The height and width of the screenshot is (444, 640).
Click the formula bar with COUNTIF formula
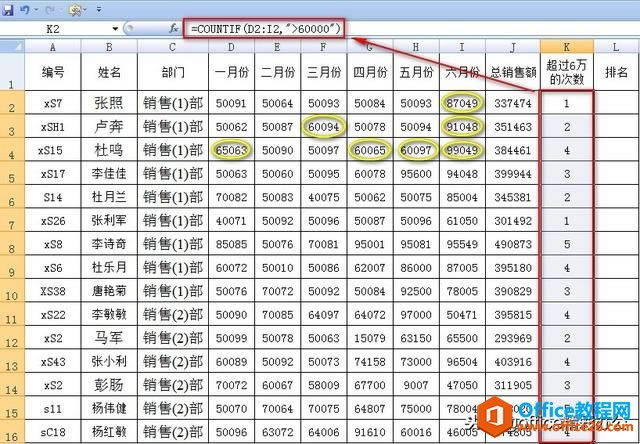[x=264, y=29]
